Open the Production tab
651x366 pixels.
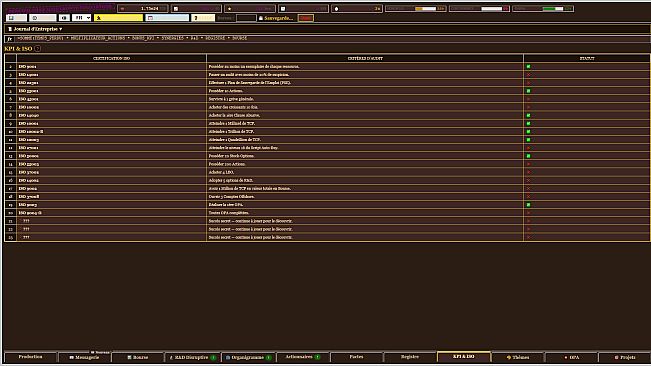click(30, 357)
